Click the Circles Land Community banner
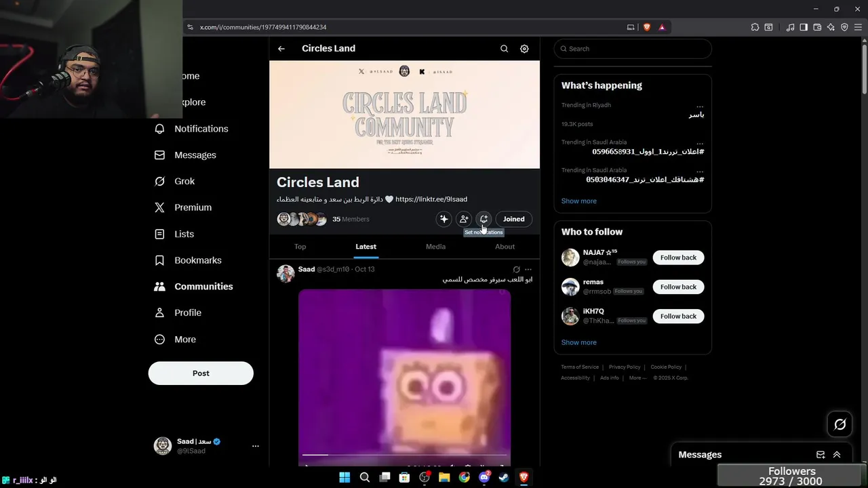The image size is (868, 488). 404,115
